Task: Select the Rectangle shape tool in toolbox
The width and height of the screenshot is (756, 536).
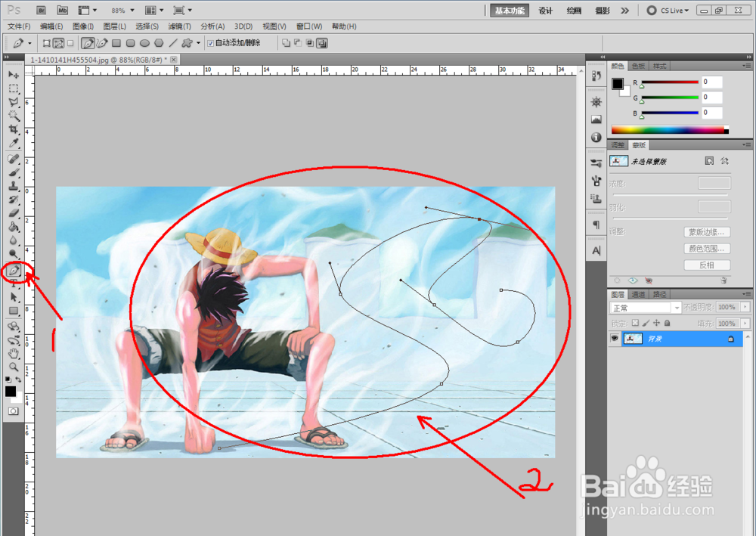Action: (14, 311)
